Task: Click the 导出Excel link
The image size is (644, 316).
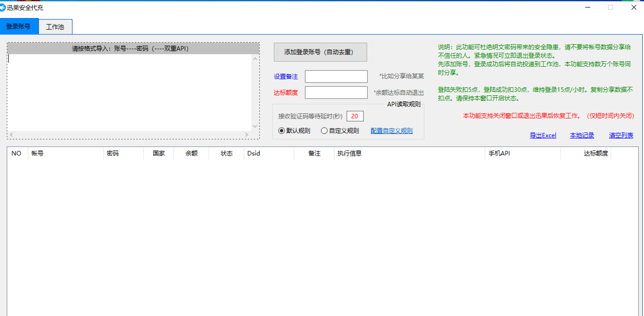Action: pos(543,136)
